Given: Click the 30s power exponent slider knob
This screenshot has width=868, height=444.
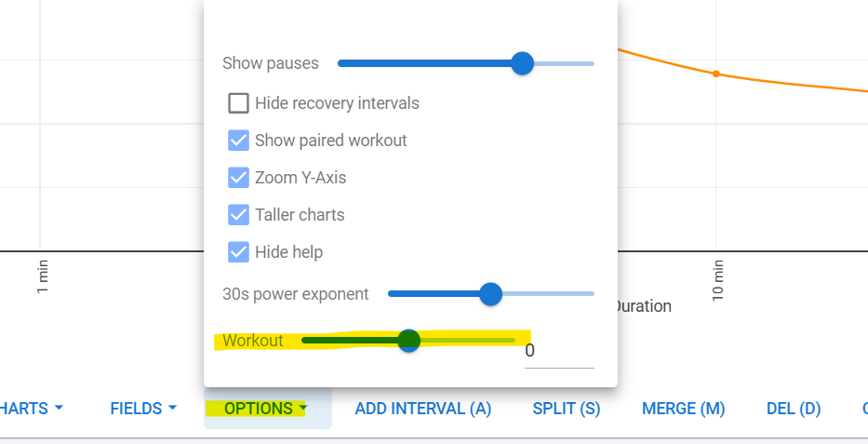Looking at the screenshot, I should click(490, 294).
